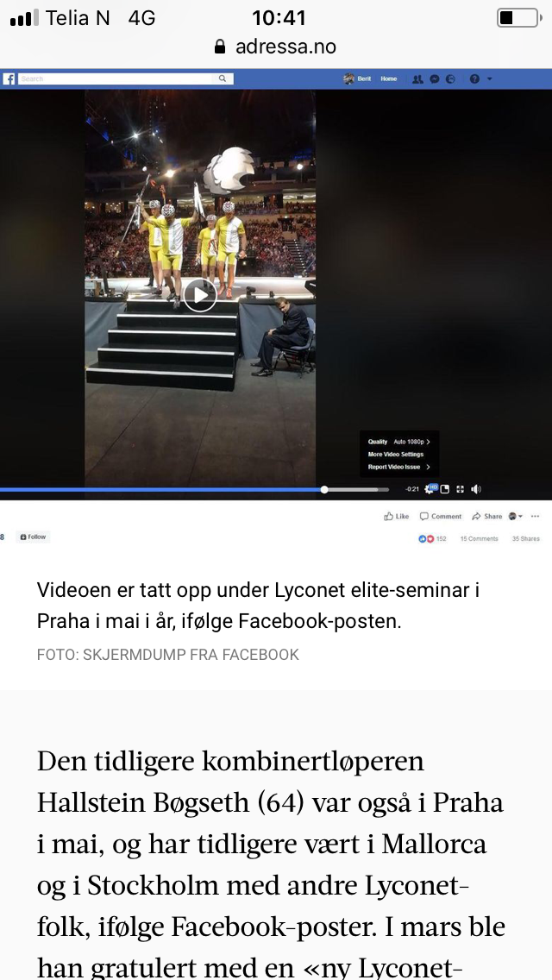
Task: Expand the Quality Auto 1080p submenu
Action: [x=398, y=442]
